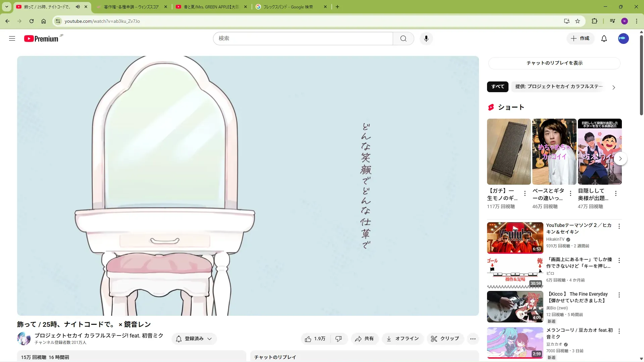This screenshot has width=644, height=362.
Task: Show more Shorts with the right arrow
Action: click(x=620, y=159)
